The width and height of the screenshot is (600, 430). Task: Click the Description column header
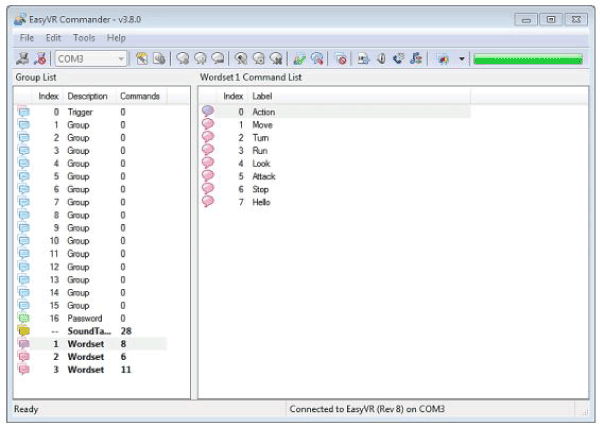click(90, 96)
